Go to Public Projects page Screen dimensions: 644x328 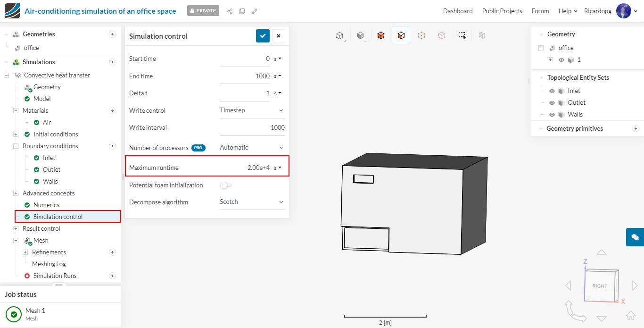[x=502, y=11]
